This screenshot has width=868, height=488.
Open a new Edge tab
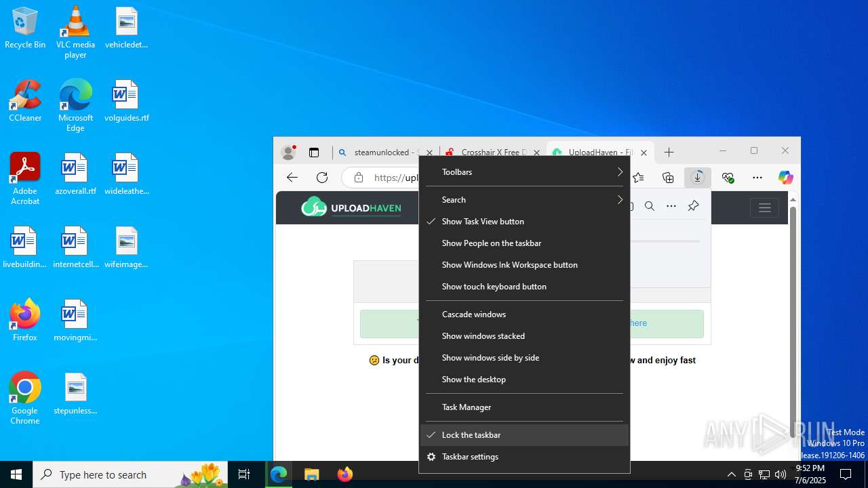click(x=669, y=152)
